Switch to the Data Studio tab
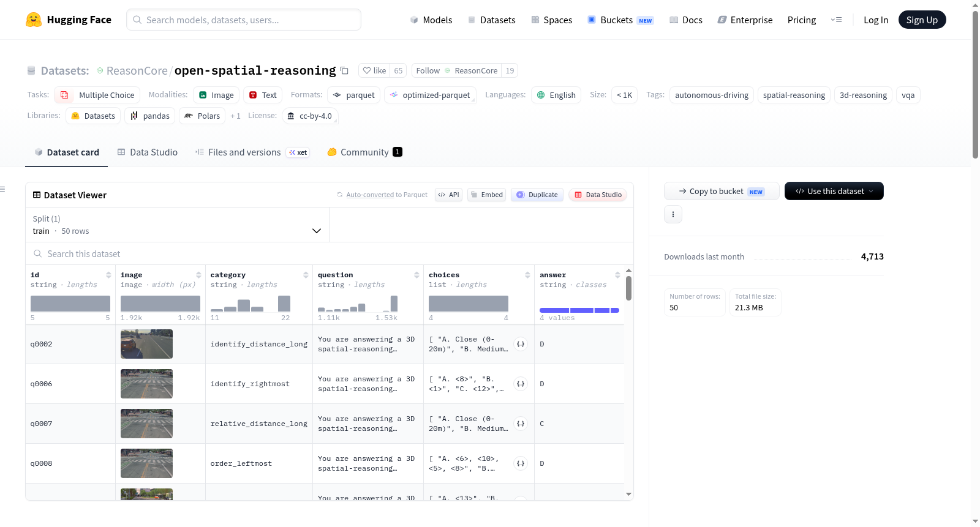This screenshot has width=980, height=527. coord(148,152)
